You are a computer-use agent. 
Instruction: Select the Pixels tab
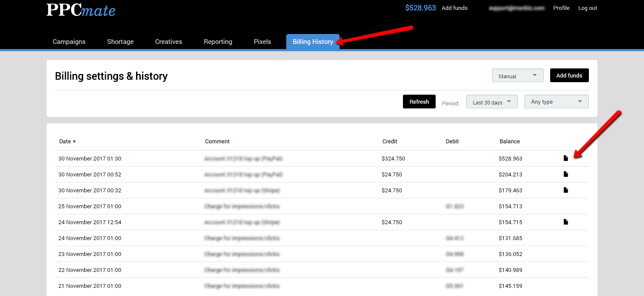pos(262,42)
